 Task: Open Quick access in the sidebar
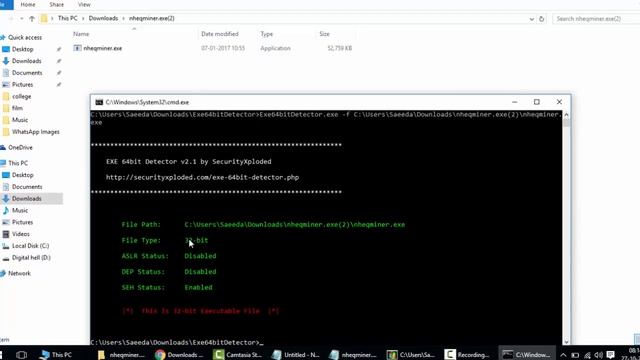click(x=25, y=37)
